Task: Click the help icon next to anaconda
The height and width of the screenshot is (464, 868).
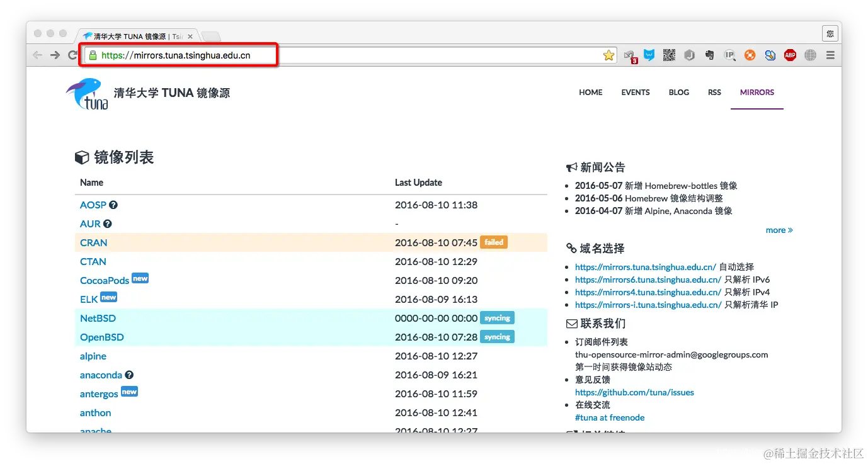Action: coord(129,375)
